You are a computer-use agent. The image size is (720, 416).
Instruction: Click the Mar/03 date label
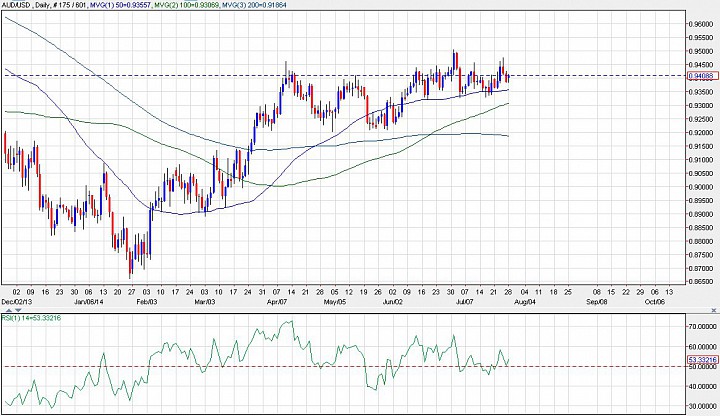[205, 302]
